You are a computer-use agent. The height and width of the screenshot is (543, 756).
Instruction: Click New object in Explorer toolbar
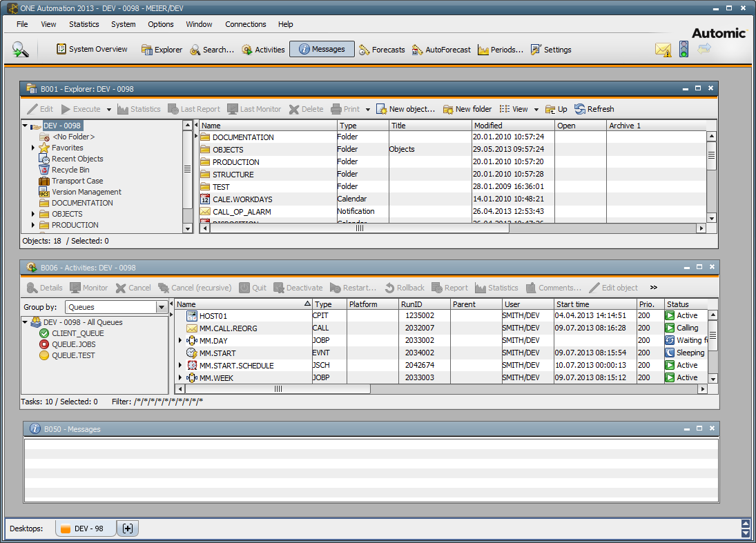(x=405, y=109)
